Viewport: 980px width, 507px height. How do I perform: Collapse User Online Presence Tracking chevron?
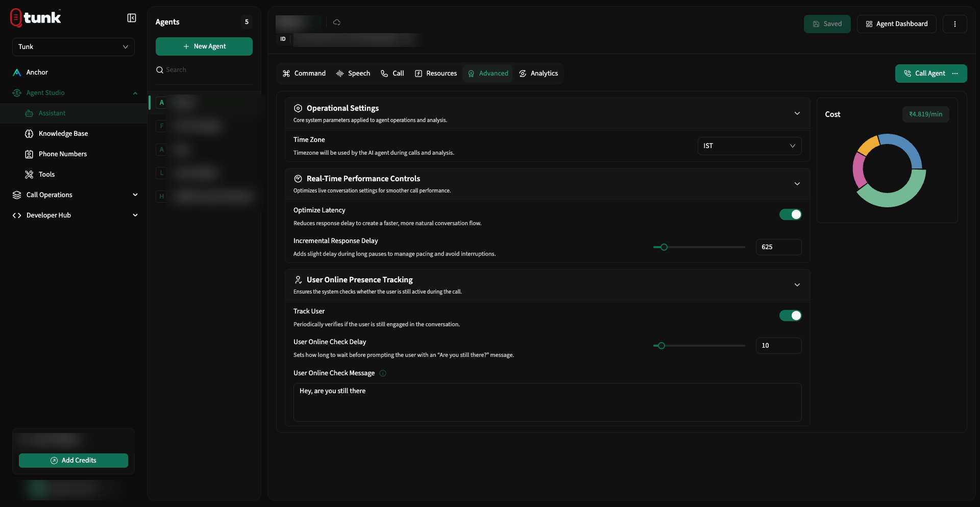coord(797,285)
